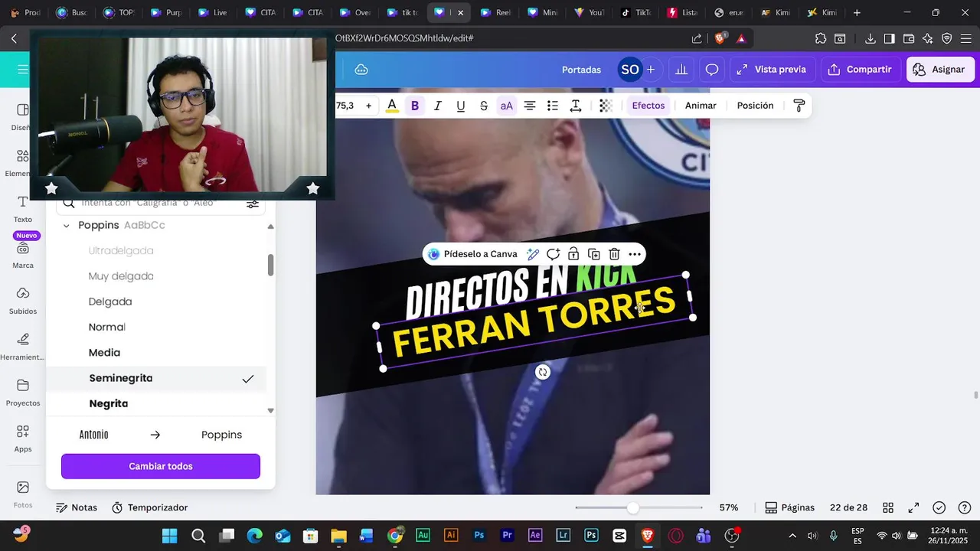
Task: Open the grid view icon
Action: point(888,507)
